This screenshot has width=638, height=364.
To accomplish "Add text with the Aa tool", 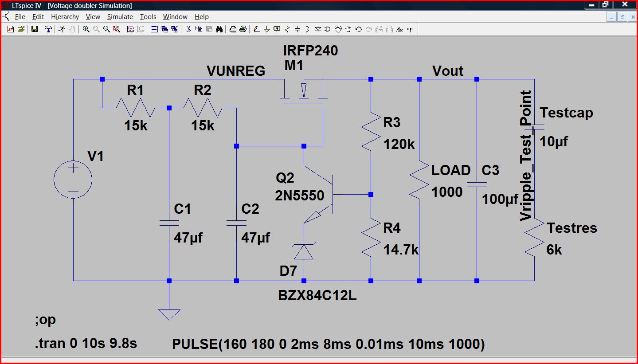I will (399, 29).
